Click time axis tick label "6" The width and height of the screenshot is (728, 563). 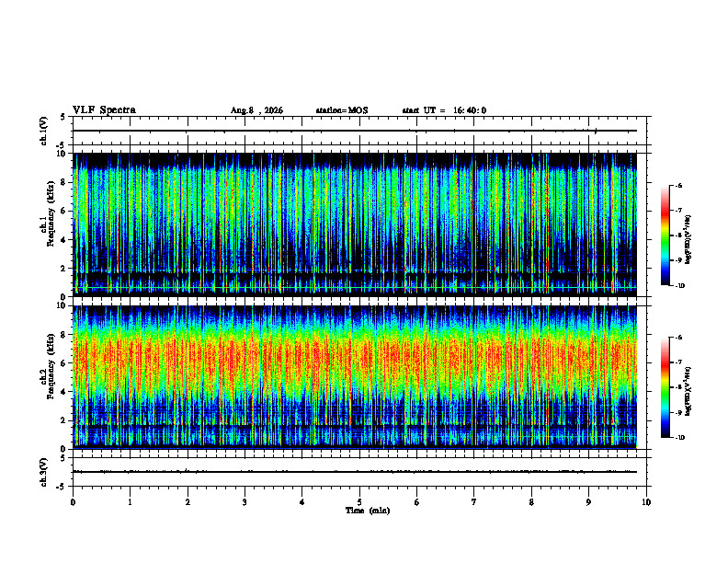[x=417, y=502]
